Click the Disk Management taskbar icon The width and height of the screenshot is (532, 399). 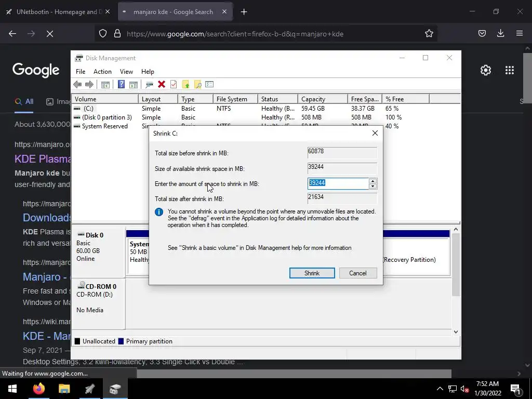tap(115, 389)
